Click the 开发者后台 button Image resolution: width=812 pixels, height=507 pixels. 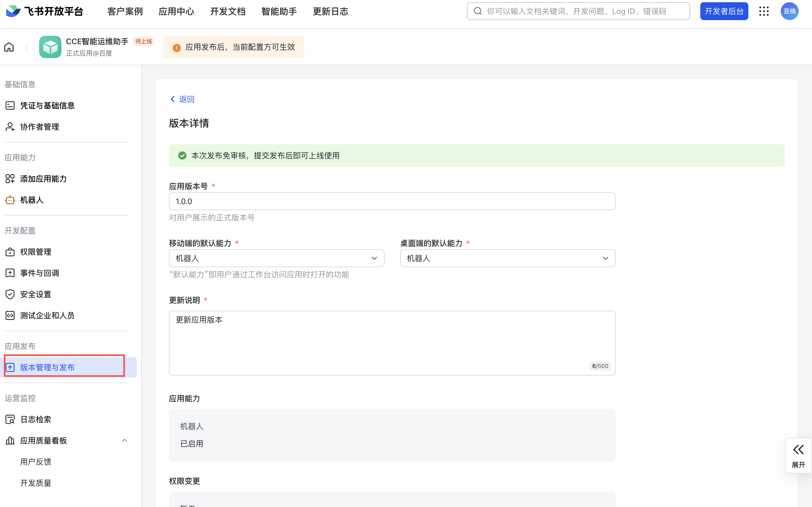[x=724, y=11]
